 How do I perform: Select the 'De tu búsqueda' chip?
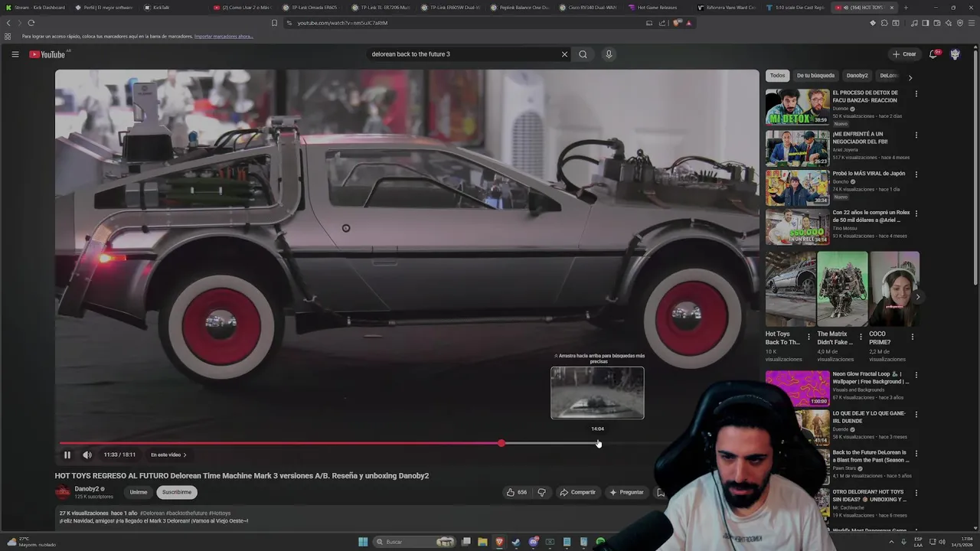tap(815, 76)
